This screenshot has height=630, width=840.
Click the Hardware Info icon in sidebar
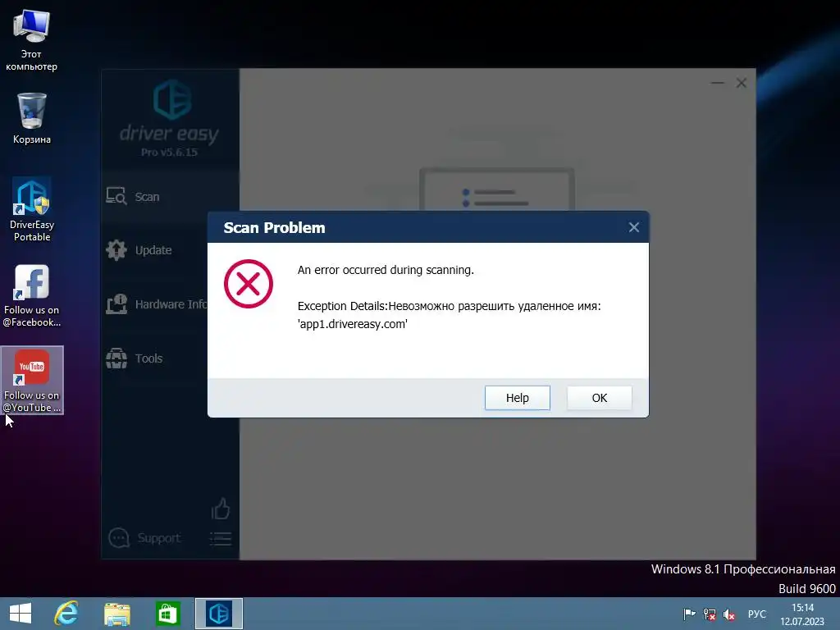pos(116,304)
